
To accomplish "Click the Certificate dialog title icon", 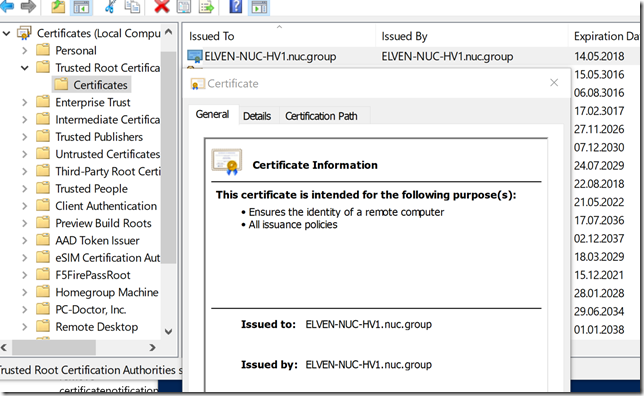I will (x=197, y=84).
